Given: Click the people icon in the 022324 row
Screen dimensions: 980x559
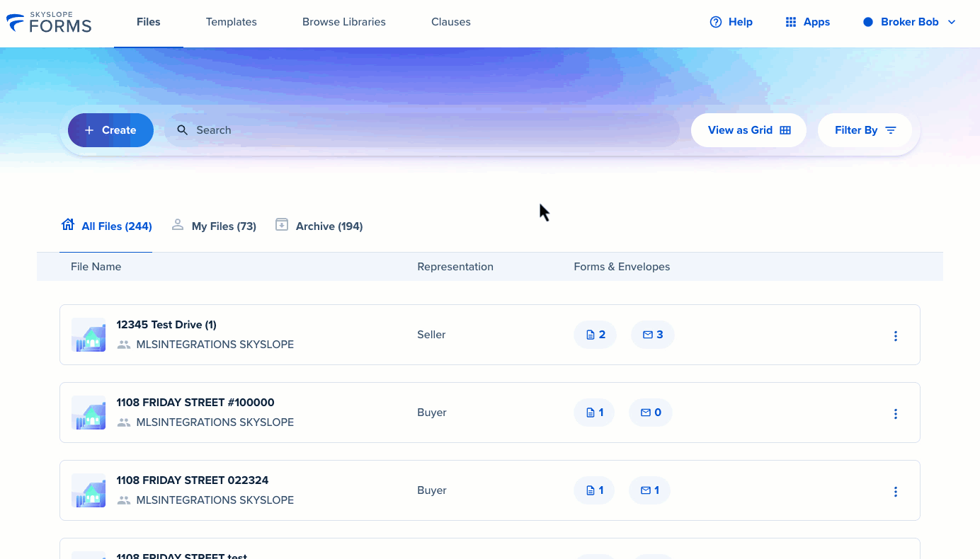Looking at the screenshot, I should pos(124,500).
